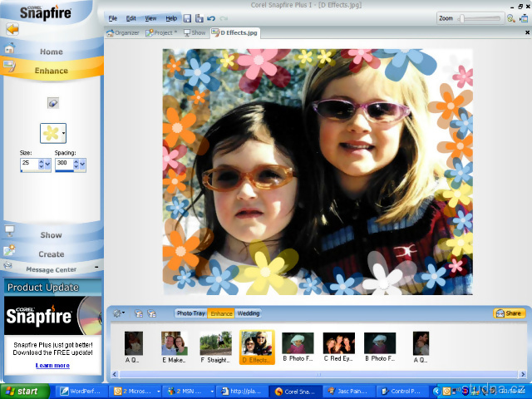
Task: Switch to the Photo Tray tab
Action: 190,313
